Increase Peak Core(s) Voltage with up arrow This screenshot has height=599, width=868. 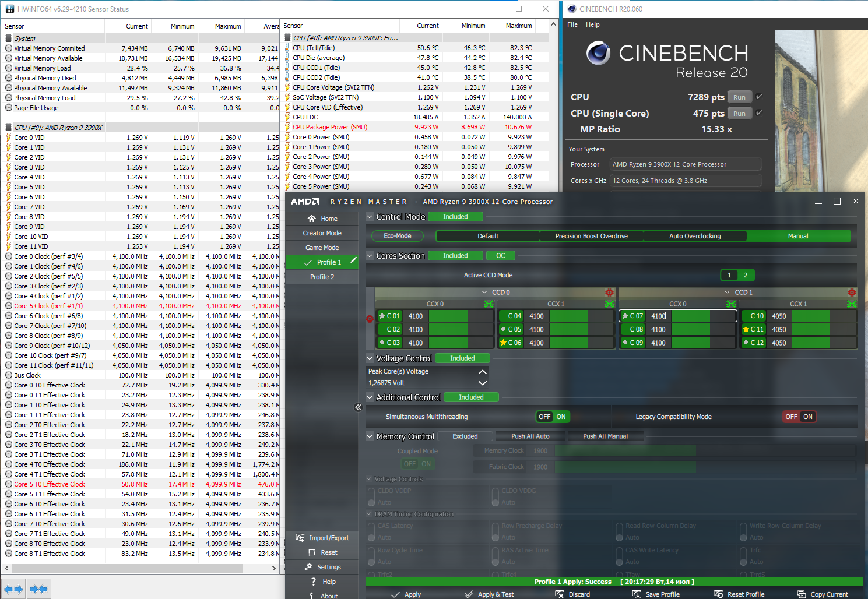coord(482,372)
